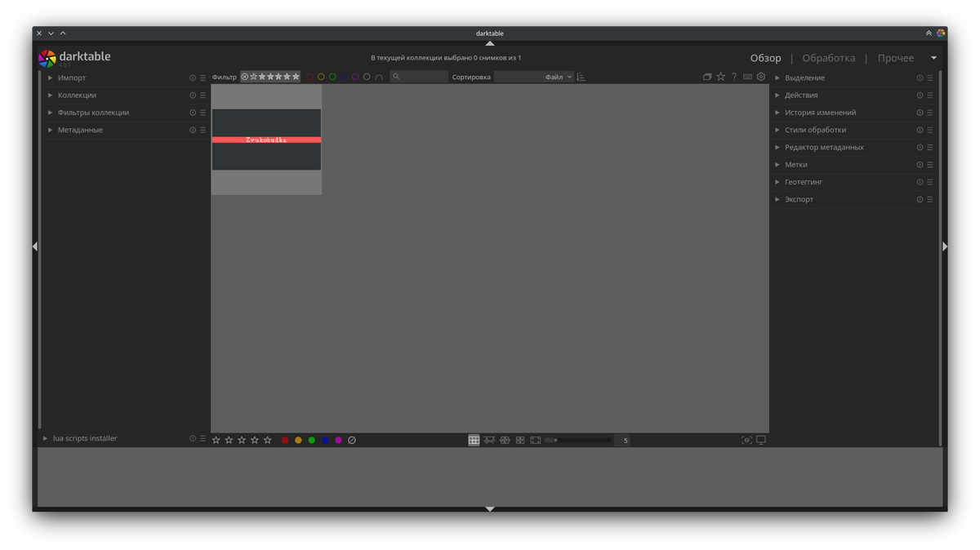Apply red color label in bottom bar
Viewport: 980px width, 550px height.
(285, 440)
